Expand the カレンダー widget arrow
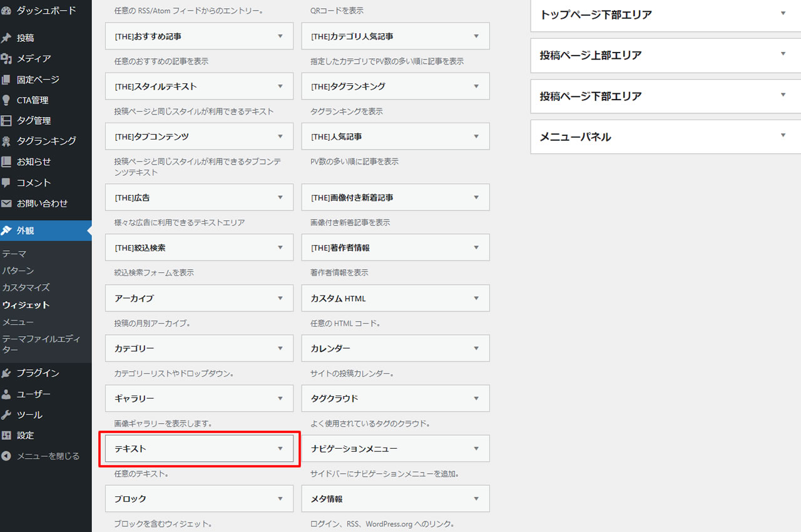 point(476,348)
